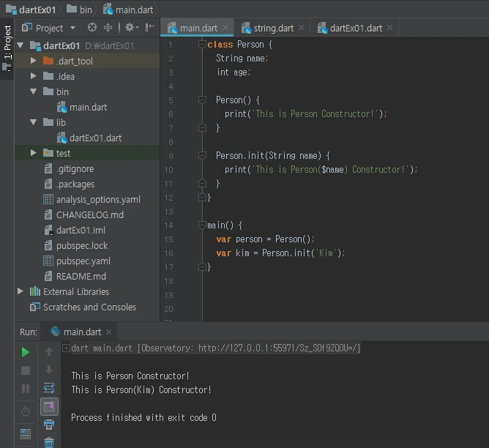Close the main.dart editor tab
The image size is (489, 448).
(x=225, y=28)
